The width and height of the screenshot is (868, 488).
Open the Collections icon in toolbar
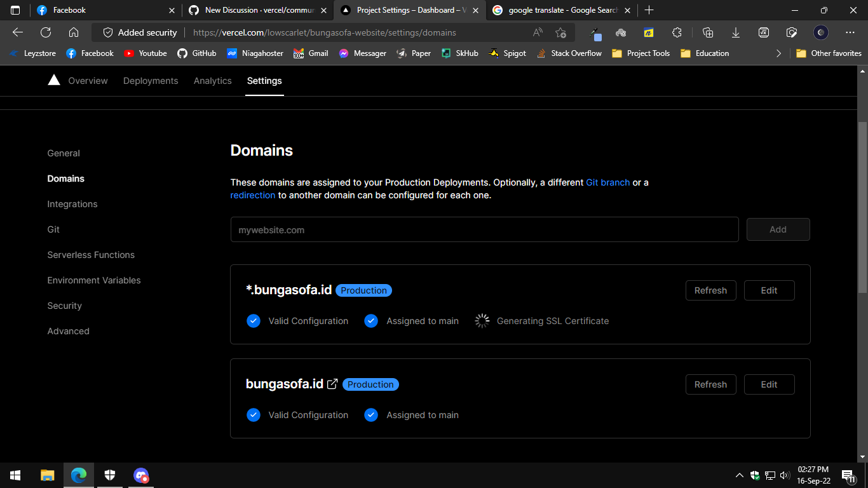[x=708, y=32]
